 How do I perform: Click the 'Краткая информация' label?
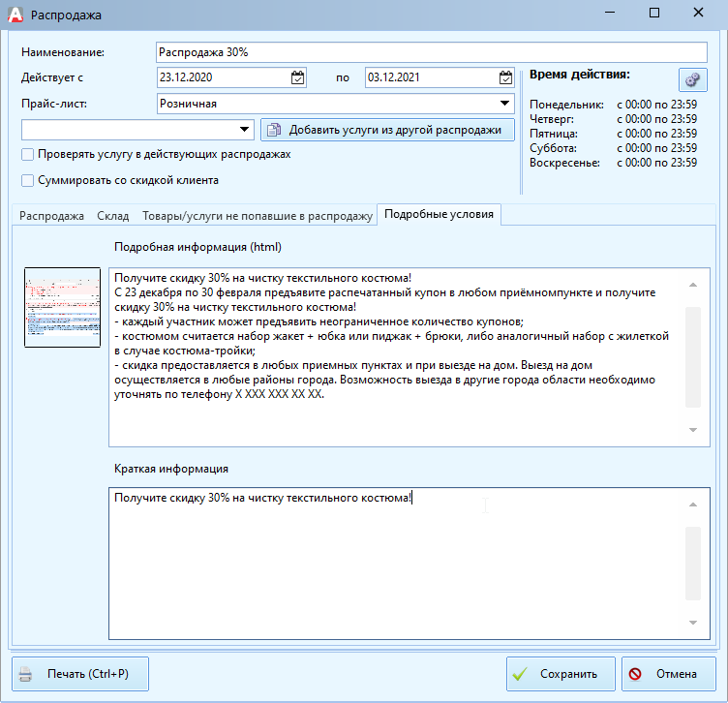click(170, 469)
